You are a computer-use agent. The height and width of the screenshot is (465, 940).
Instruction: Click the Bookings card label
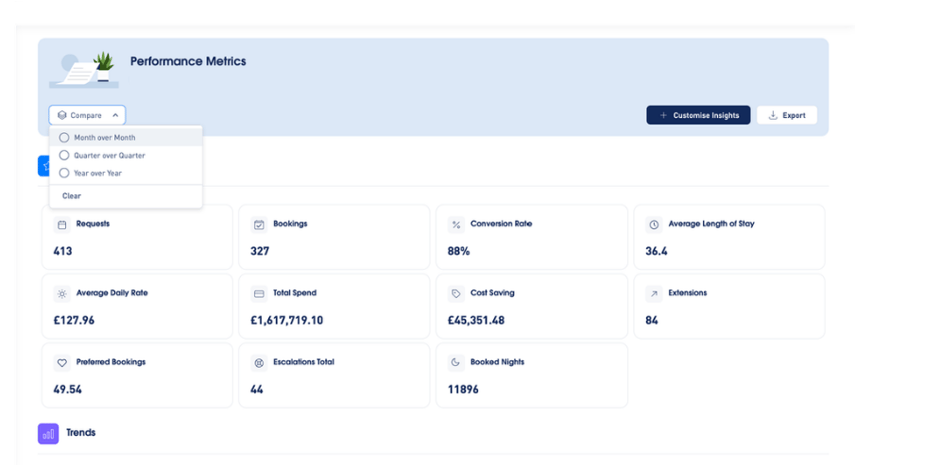click(x=290, y=224)
